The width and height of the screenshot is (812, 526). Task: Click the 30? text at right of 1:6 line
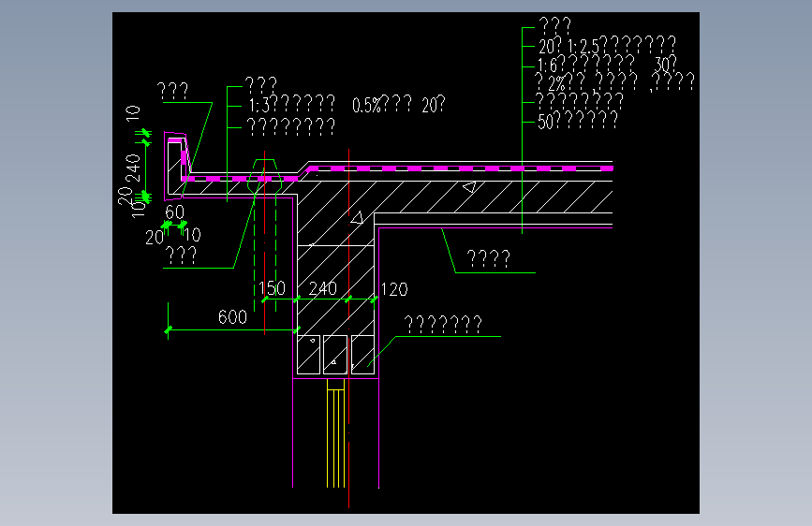coord(666,65)
